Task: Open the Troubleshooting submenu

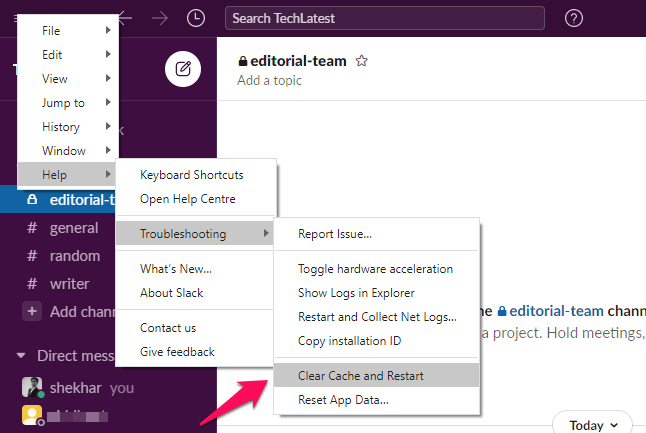Action: (195, 234)
